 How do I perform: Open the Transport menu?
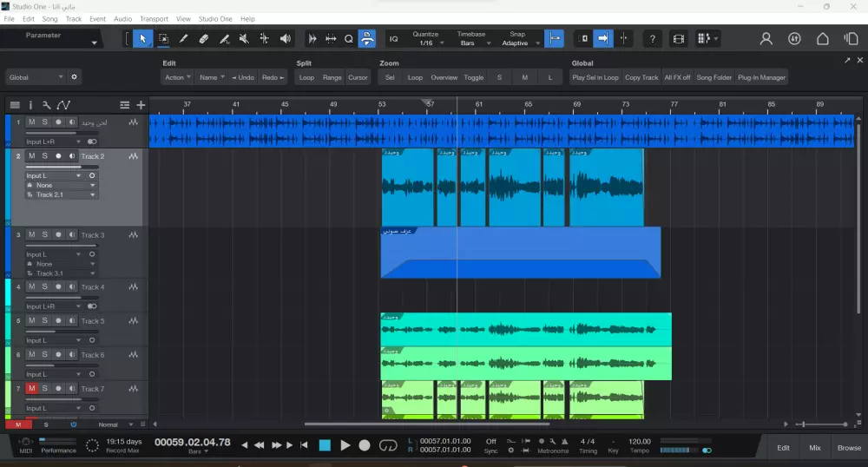(x=153, y=18)
